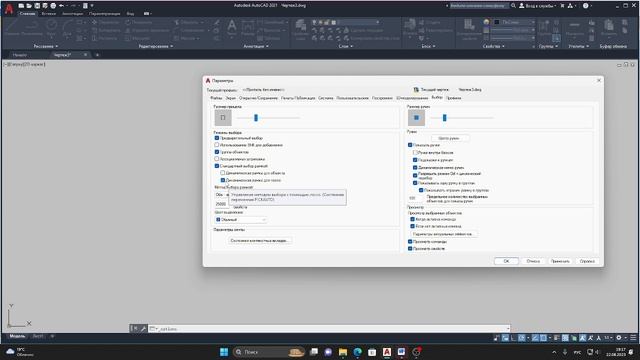The height and width of the screenshot is (360, 640).
Task: Click the Plot printer icon in quick access toolbar
Action: (x=53, y=6)
